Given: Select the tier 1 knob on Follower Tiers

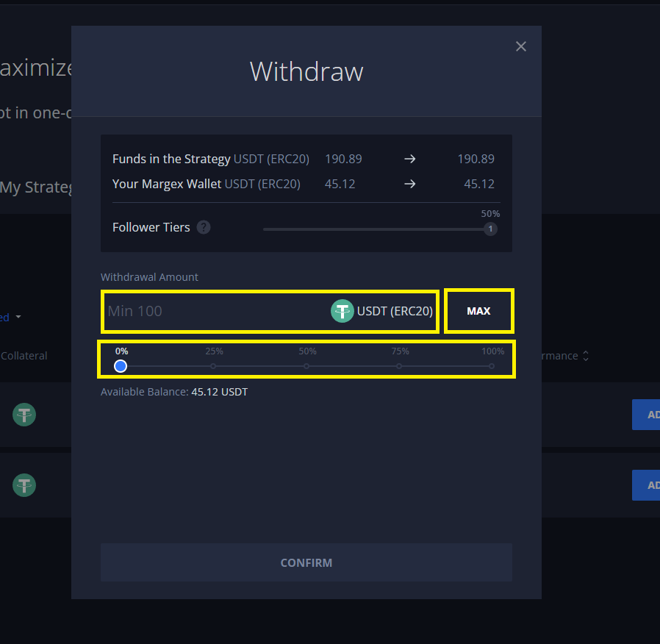Looking at the screenshot, I should [x=490, y=229].
